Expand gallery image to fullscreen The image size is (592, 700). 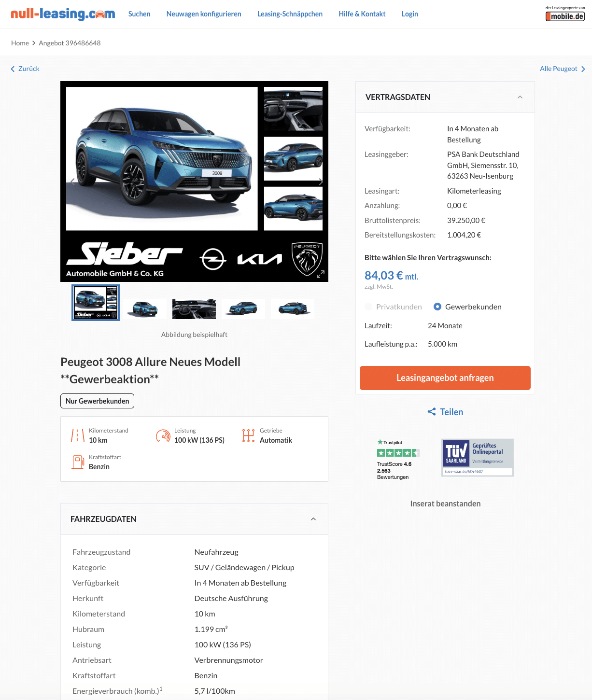[x=320, y=274]
